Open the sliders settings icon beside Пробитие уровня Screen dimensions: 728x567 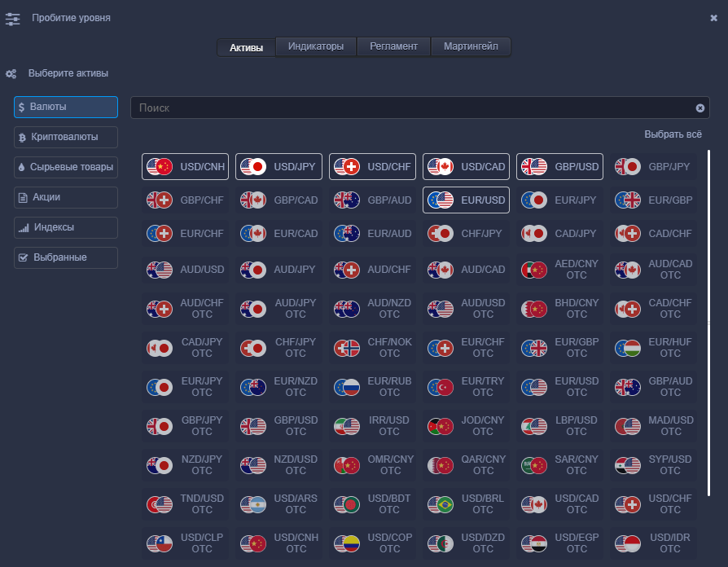[x=12, y=19]
